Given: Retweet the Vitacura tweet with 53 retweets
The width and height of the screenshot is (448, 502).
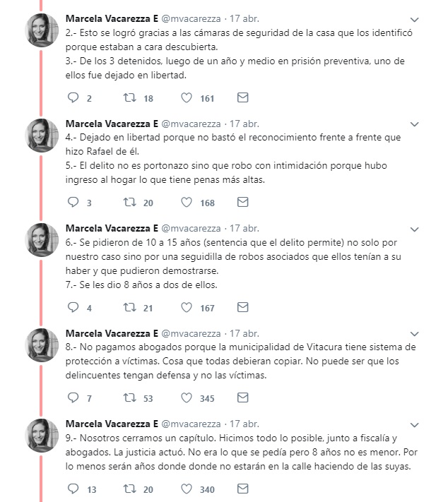Looking at the screenshot, I should coord(129,398).
